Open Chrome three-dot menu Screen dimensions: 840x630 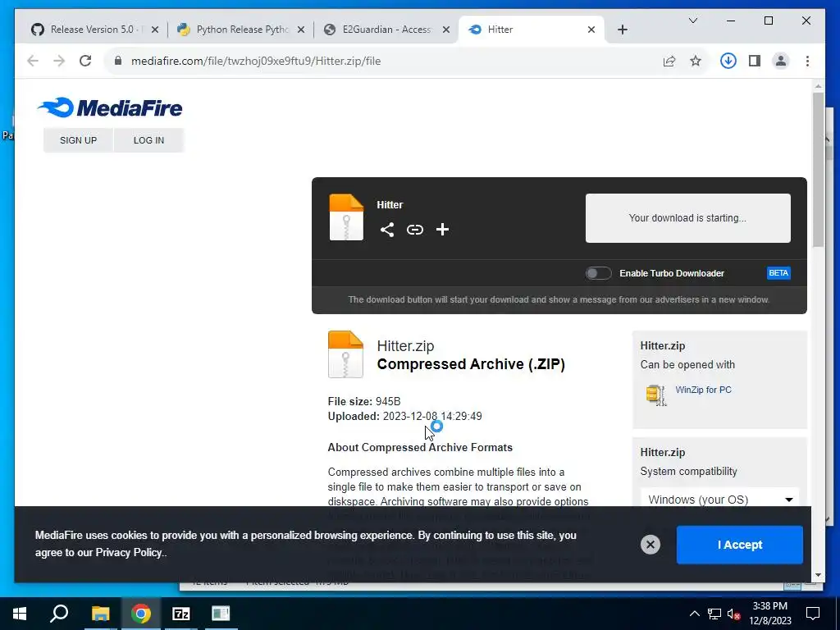coord(807,61)
